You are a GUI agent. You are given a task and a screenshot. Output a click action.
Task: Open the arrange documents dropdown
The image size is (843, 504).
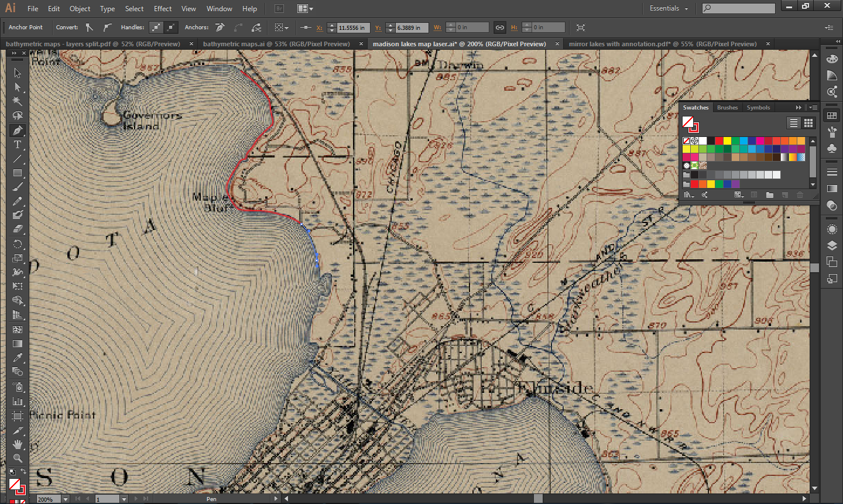point(305,9)
